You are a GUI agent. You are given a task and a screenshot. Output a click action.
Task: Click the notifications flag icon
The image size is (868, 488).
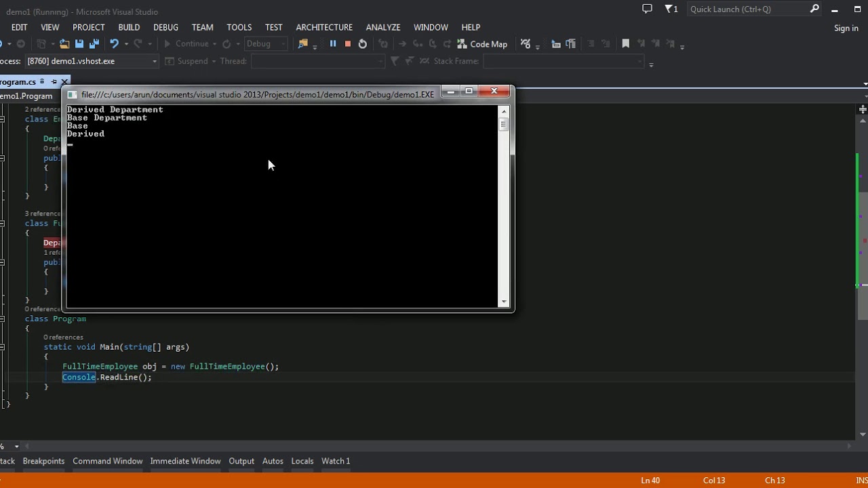(x=670, y=9)
